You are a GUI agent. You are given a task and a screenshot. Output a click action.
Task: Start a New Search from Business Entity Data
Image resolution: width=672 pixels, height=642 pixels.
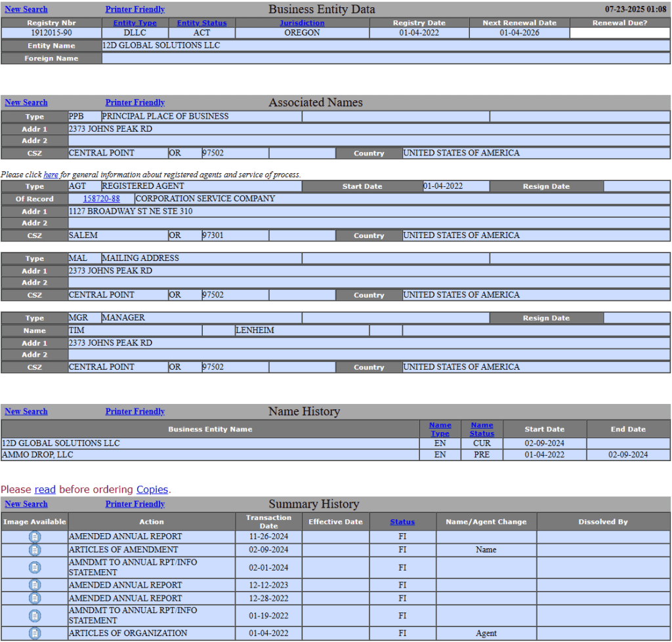point(26,9)
